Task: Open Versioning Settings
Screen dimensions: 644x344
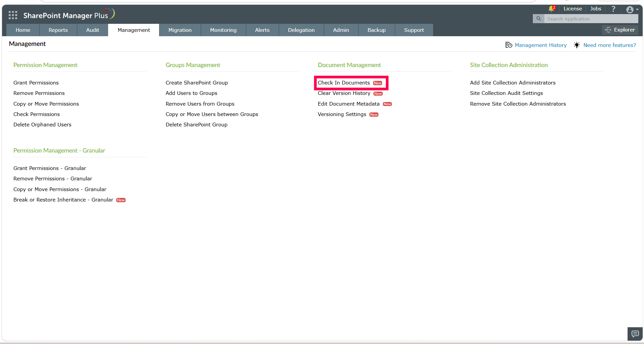Action: [x=342, y=114]
